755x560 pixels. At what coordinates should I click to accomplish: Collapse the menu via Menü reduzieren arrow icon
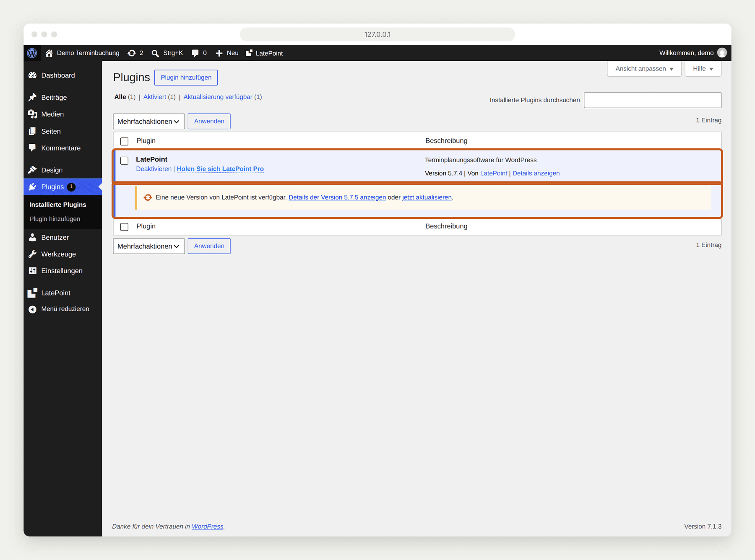[33, 309]
